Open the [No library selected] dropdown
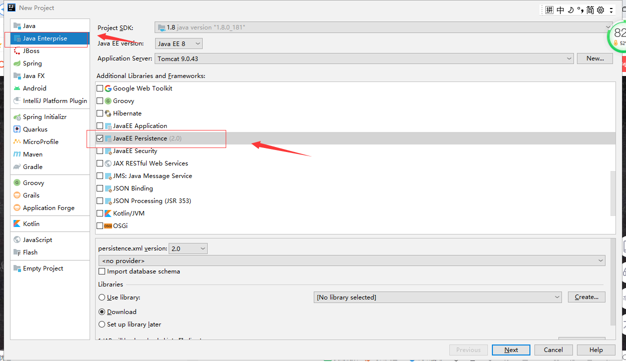Viewport: 626px width, 364px height. click(438, 297)
